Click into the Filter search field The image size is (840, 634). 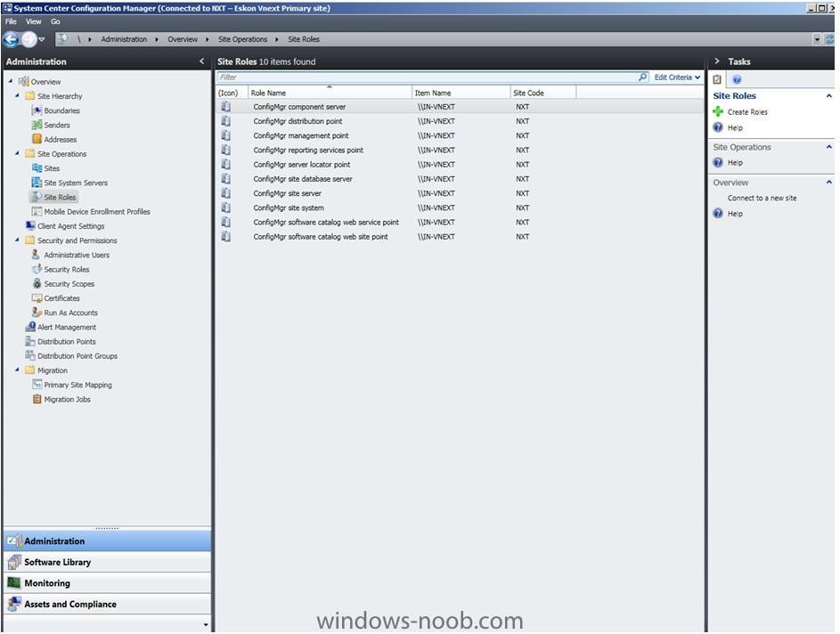(427, 77)
